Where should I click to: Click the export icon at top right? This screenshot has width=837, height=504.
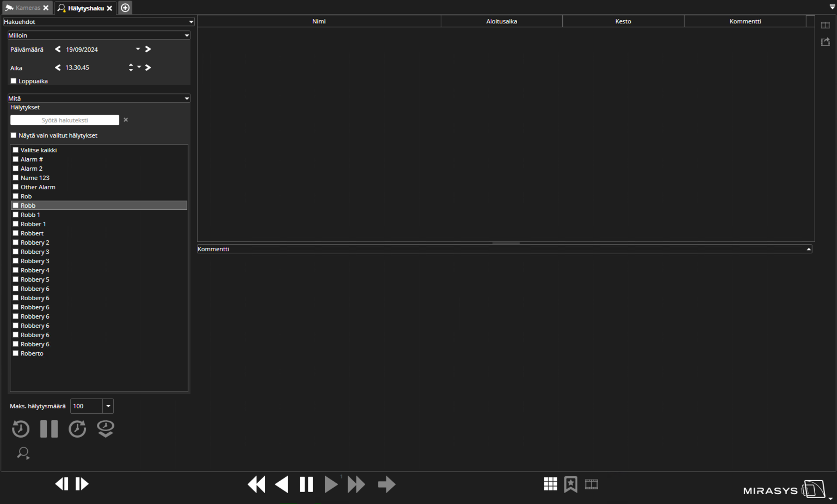825,42
